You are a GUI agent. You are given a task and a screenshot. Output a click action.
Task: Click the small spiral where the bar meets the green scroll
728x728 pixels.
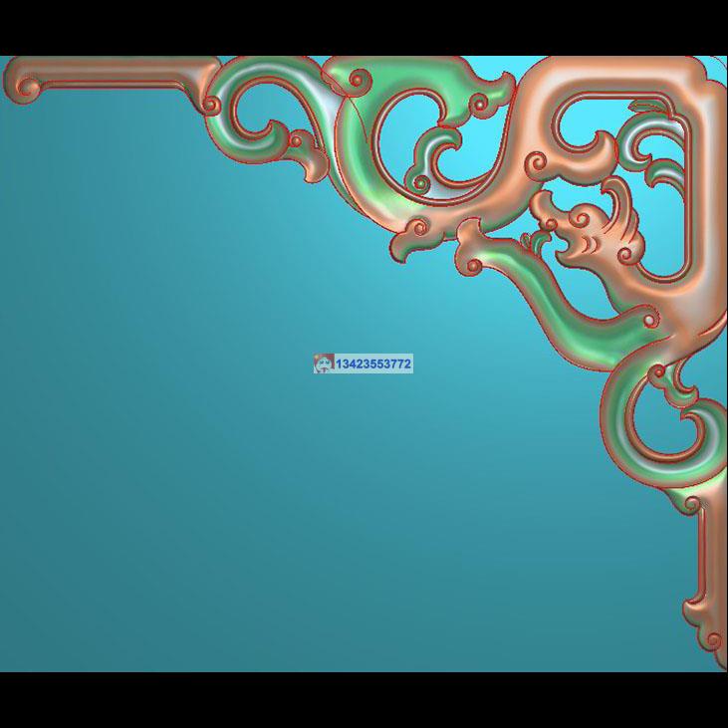210,104
